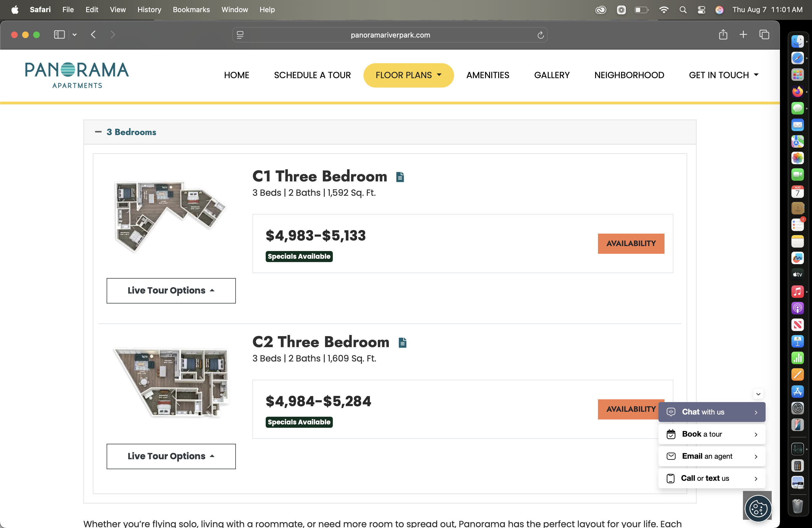Open a new tab with the plus icon
Image resolution: width=812 pixels, height=528 pixels.
pos(743,35)
